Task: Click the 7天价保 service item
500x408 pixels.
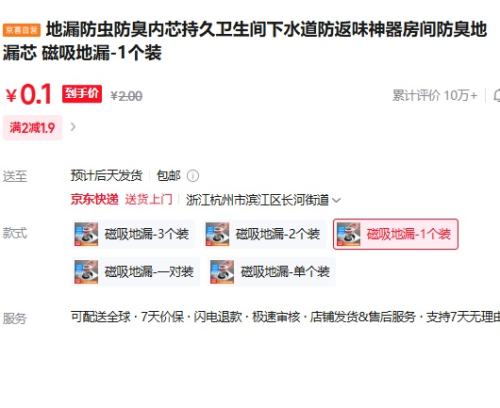Action: [162, 317]
